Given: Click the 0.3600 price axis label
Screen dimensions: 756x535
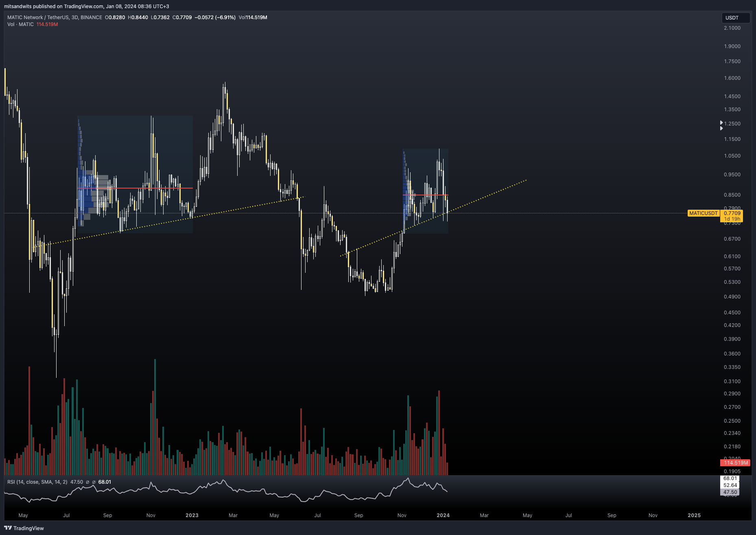Looking at the screenshot, I should click(732, 354).
